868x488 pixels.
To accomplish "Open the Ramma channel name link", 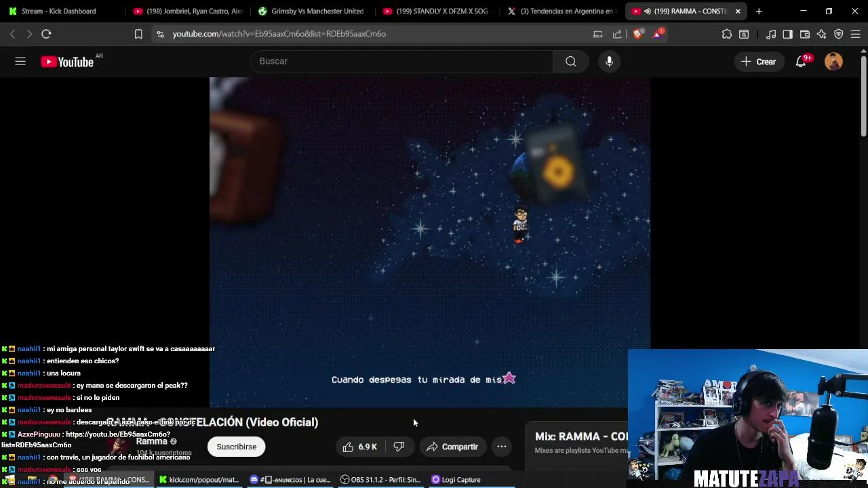I will 152,441.
